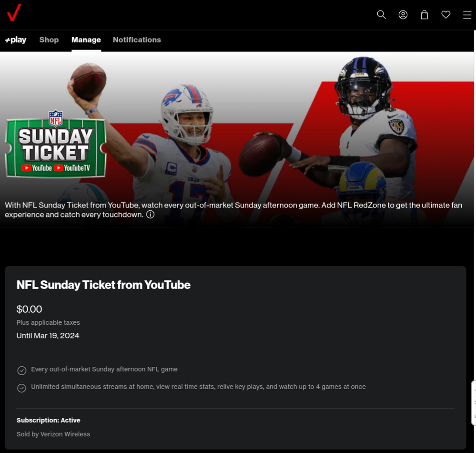The image size is (476, 453).
Task: Open the hamburger menu icon
Action: coord(467,15)
